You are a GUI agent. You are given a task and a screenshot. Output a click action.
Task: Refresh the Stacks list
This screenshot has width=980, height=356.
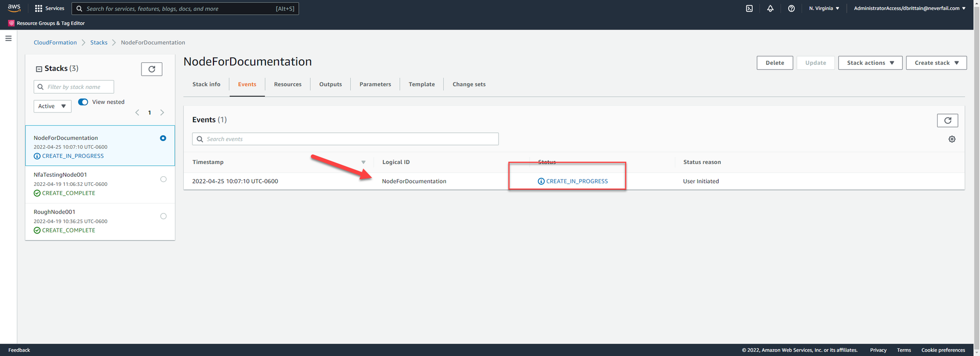pyautogui.click(x=152, y=69)
